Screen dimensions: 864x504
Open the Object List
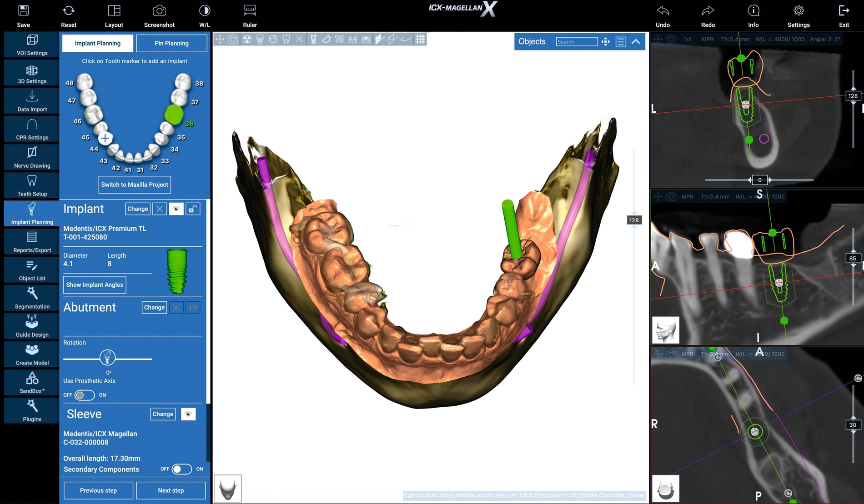pyautogui.click(x=32, y=271)
